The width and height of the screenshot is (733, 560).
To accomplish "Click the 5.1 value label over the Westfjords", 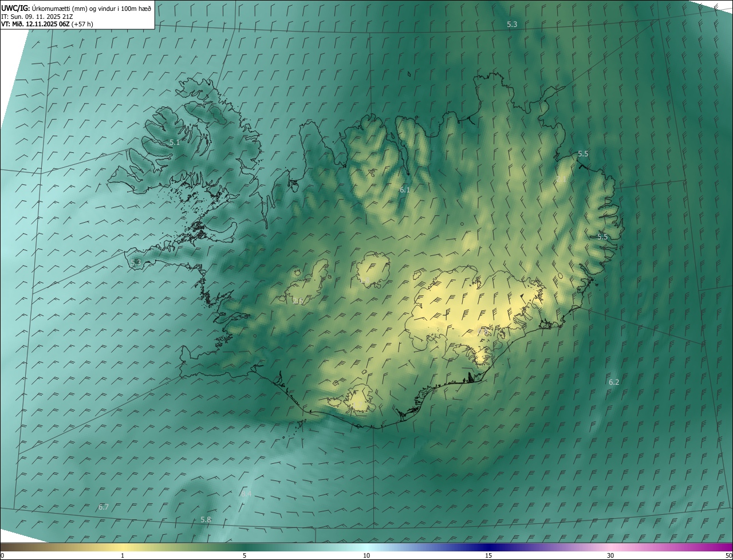I will (x=175, y=142).
